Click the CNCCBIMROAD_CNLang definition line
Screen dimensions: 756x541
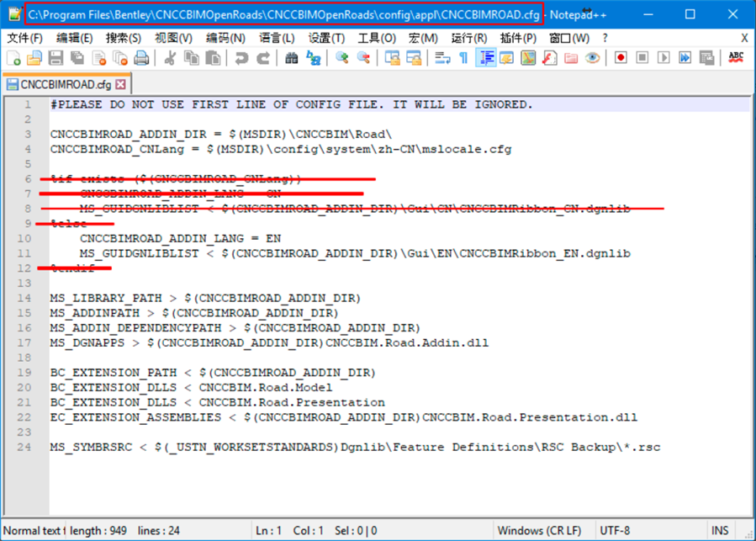click(x=281, y=149)
